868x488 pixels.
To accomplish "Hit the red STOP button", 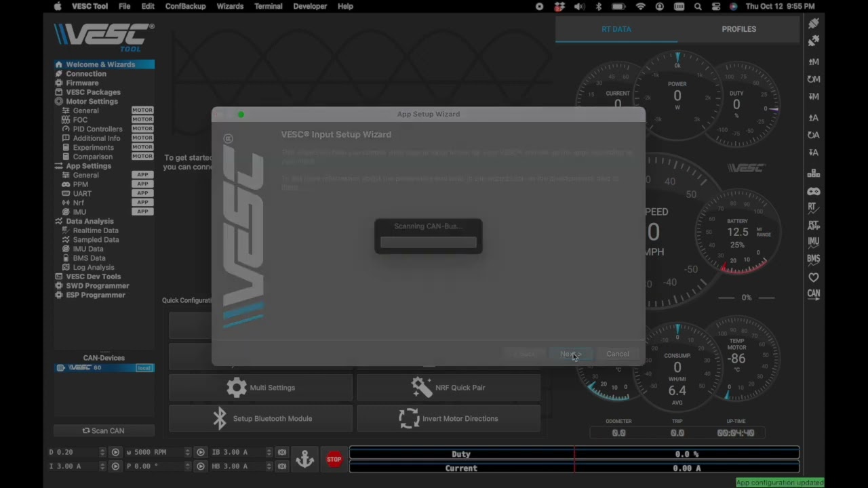I will 334,459.
